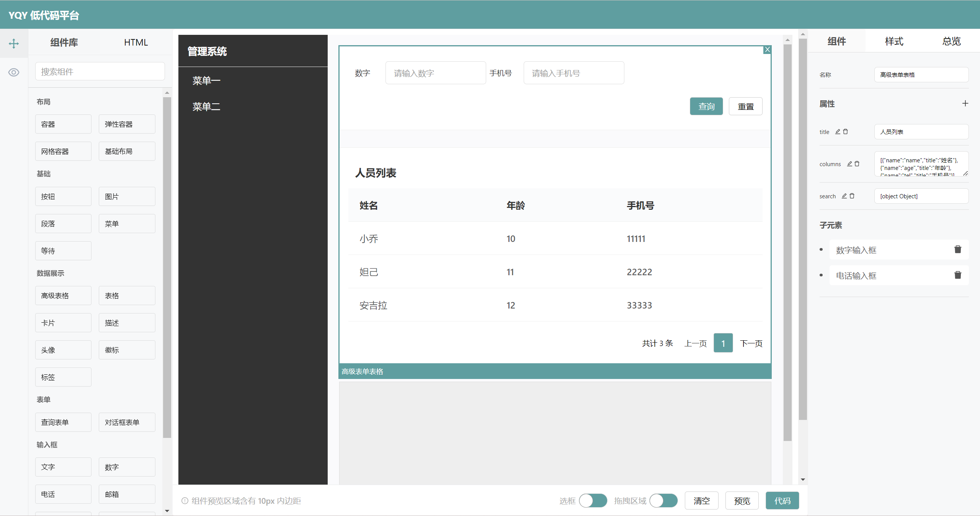Open the 总览 tab
The height and width of the screenshot is (516, 980).
pos(951,41)
